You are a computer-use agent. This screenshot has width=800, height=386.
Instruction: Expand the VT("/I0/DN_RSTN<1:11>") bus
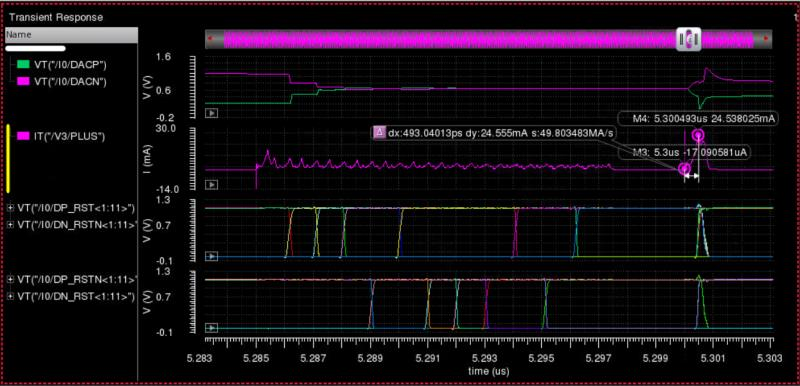tap(12, 224)
